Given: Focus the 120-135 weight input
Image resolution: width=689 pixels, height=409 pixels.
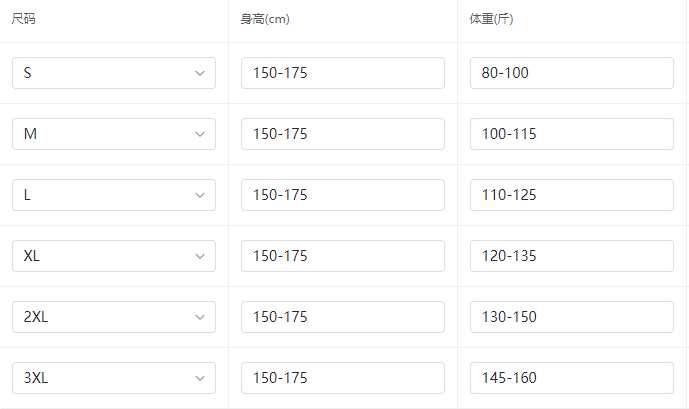Looking at the screenshot, I should click(572, 256).
